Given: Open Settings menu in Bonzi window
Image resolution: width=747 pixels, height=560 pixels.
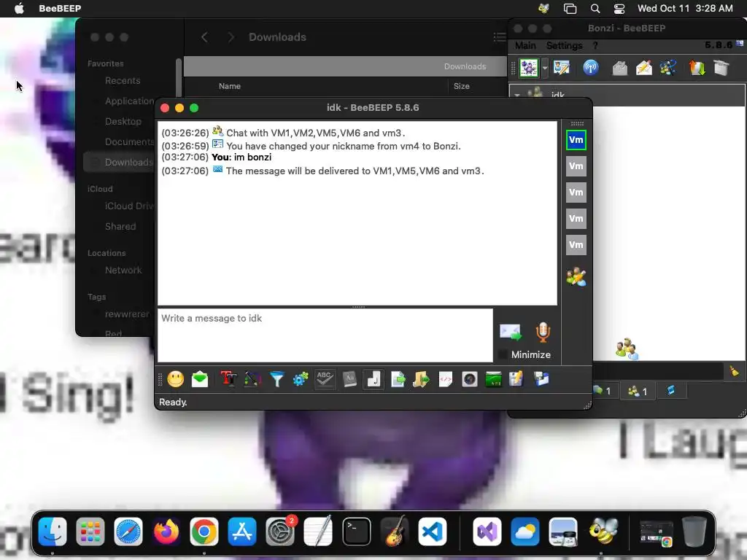Looking at the screenshot, I should (x=565, y=46).
